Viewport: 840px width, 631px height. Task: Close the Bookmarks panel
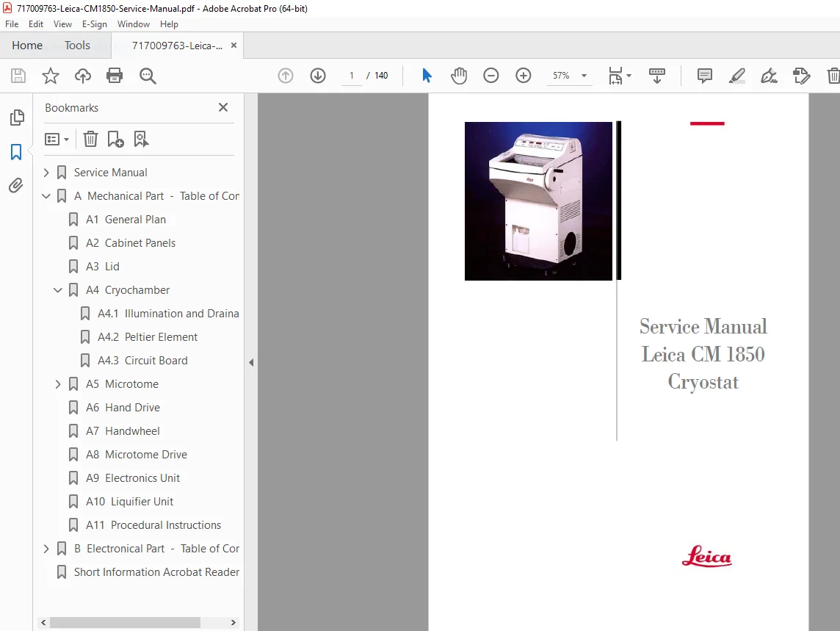(223, 107)
